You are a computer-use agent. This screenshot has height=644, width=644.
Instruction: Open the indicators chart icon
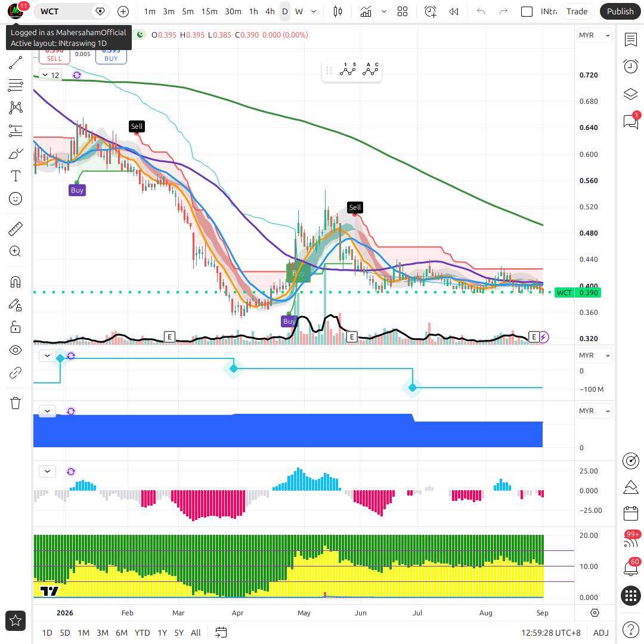(366, 11)
